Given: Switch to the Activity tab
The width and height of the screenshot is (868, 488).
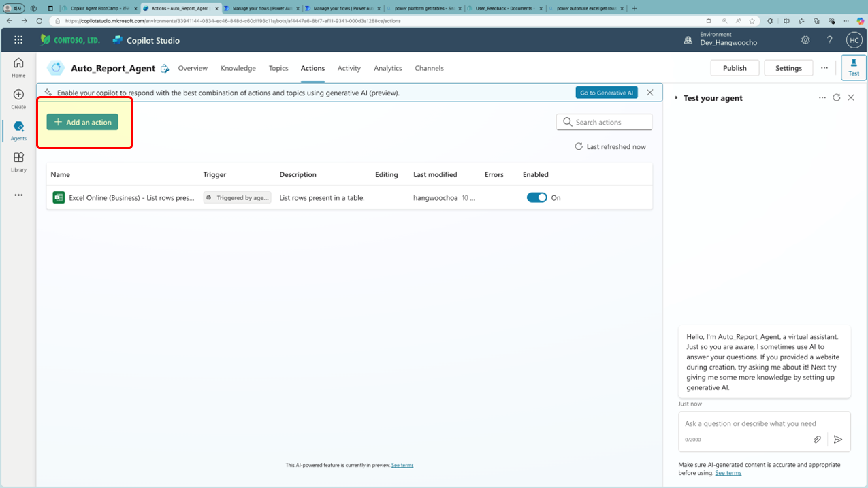Looking at the screenshot, I should click(349, 68).
